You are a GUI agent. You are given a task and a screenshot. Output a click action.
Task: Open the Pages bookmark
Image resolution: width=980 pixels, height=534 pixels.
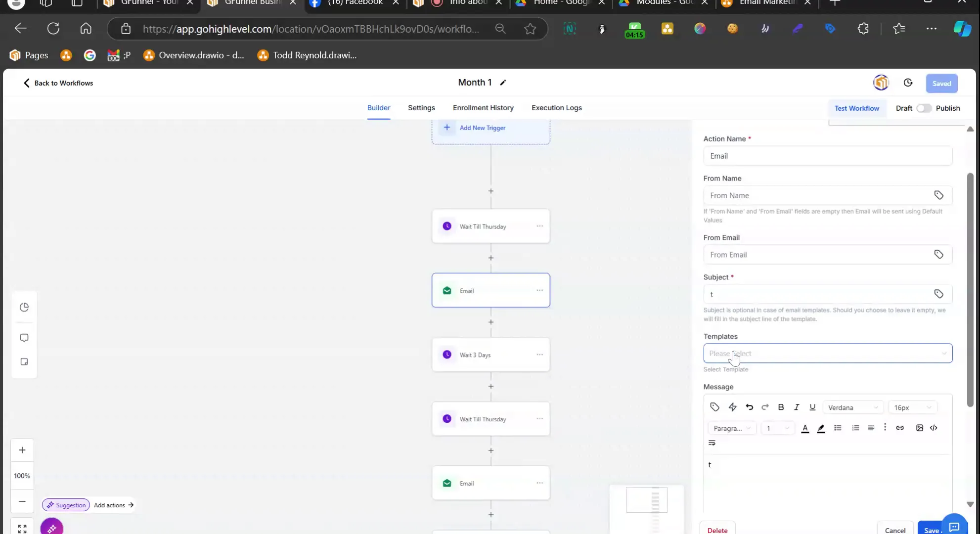coord(29,55)
